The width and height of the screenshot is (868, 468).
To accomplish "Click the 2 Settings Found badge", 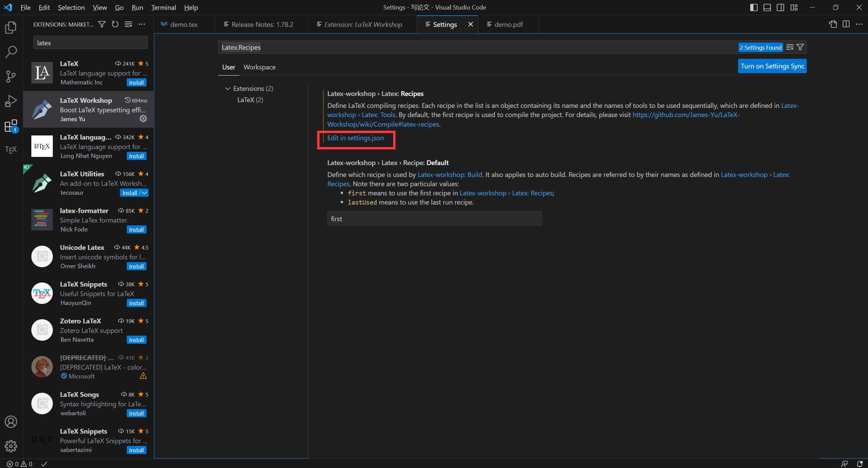I will click(760, 47).
